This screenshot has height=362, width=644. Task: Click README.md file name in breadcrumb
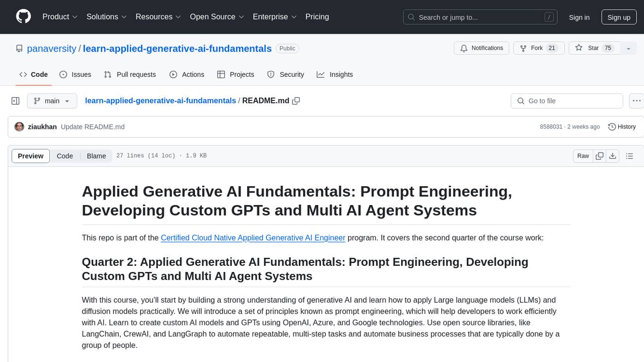click(x=266, y=100)
